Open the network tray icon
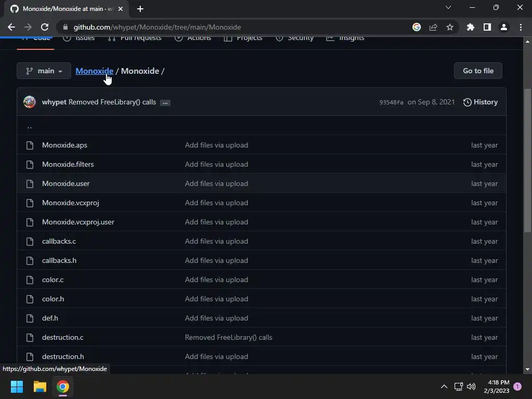 pyautogui.click(x=458, y=387)
